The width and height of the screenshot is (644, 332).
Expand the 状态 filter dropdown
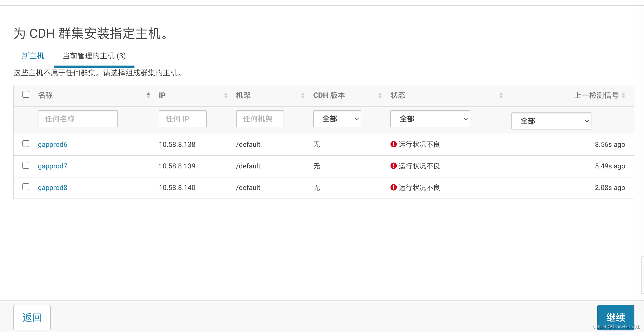pyautogui.click(x=430, y=119)
